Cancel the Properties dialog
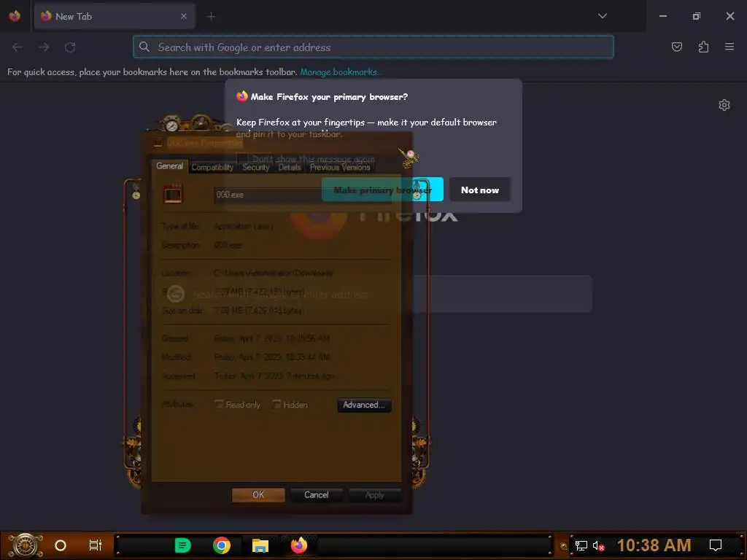The width and height of the screenshot is (747, 560). pos(317,495)
